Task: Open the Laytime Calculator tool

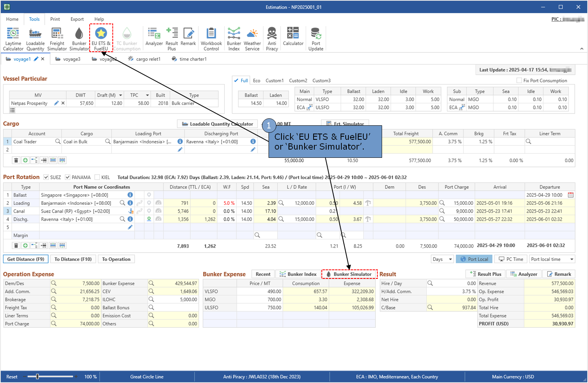Action: click(13, 39)
